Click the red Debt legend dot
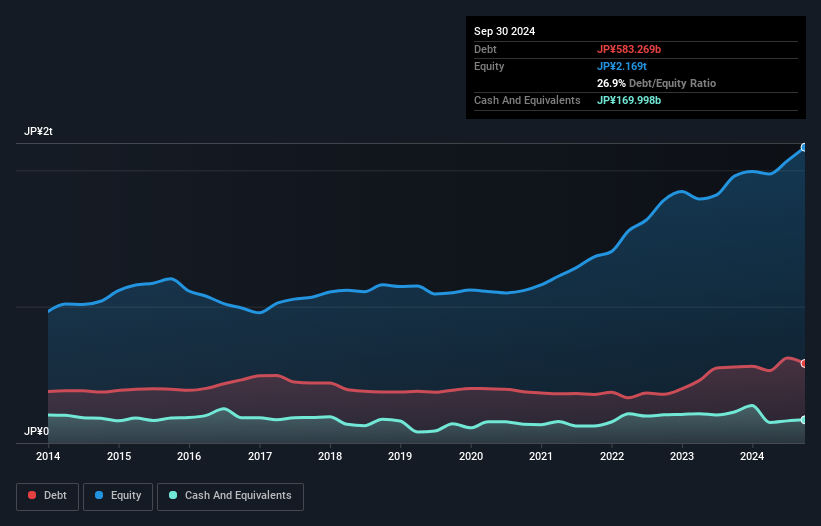This screenshot has height=526, width=821. (x=32, y=495)
